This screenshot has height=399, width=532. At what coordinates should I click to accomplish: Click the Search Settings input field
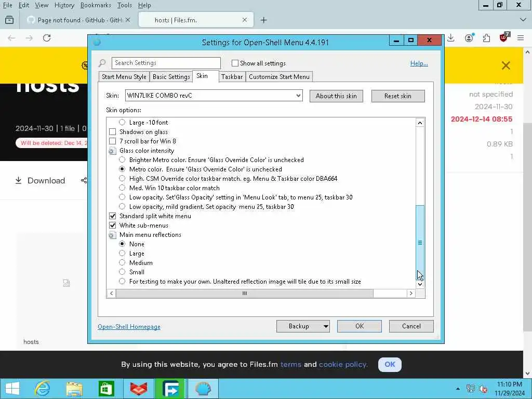pos(166,63)
